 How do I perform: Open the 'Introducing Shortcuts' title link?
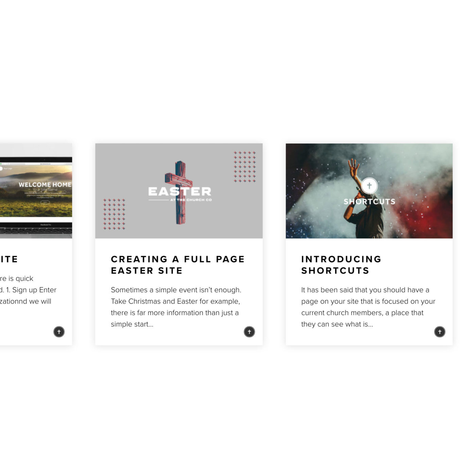tap(341, 265)
